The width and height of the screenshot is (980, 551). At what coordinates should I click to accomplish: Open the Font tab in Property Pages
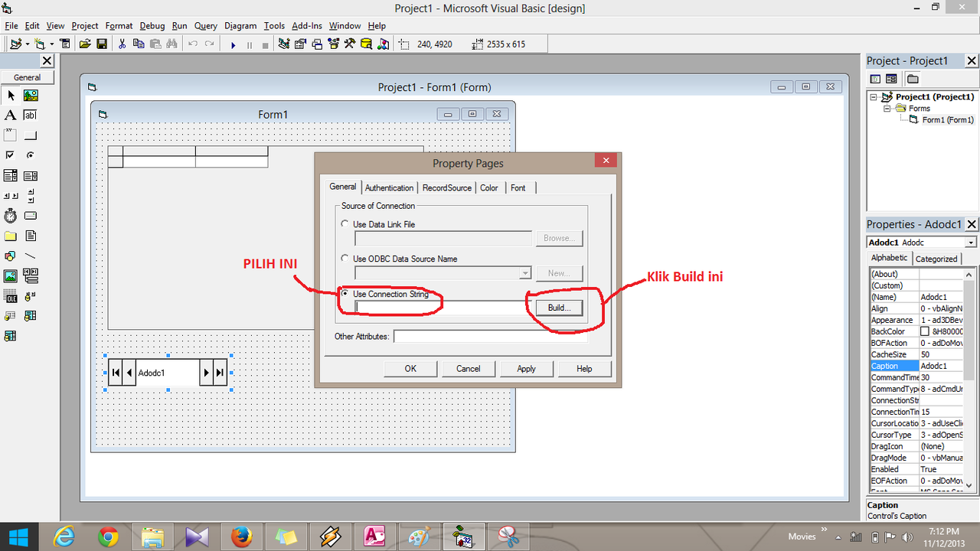coord(518,188)
